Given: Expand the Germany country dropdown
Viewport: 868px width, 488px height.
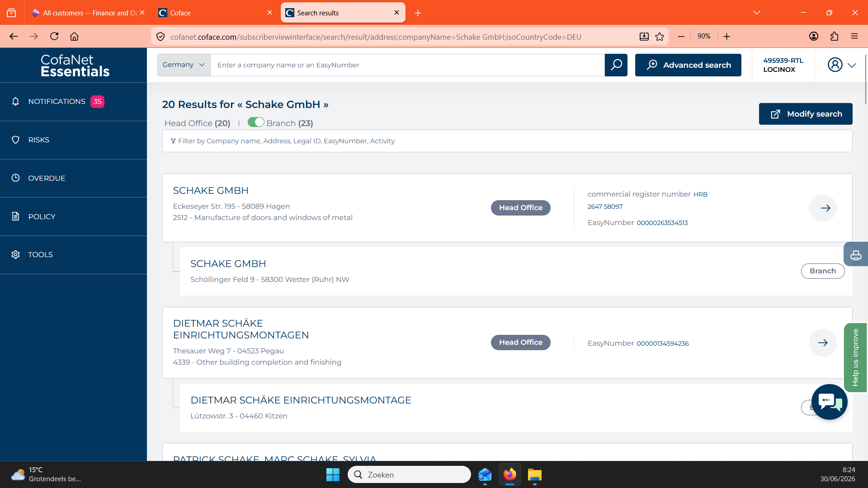Looking at the screenshot, I should click(x=184, y=65).
